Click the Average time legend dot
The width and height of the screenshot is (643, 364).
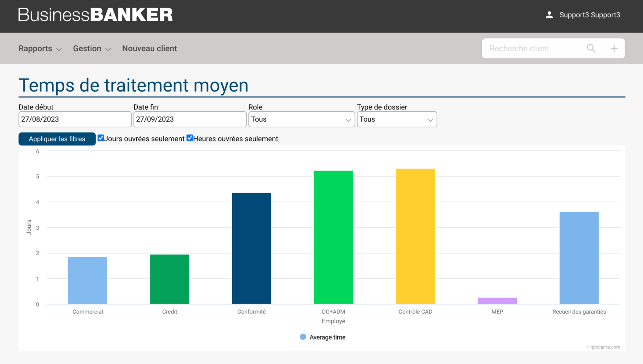point(303,337)
